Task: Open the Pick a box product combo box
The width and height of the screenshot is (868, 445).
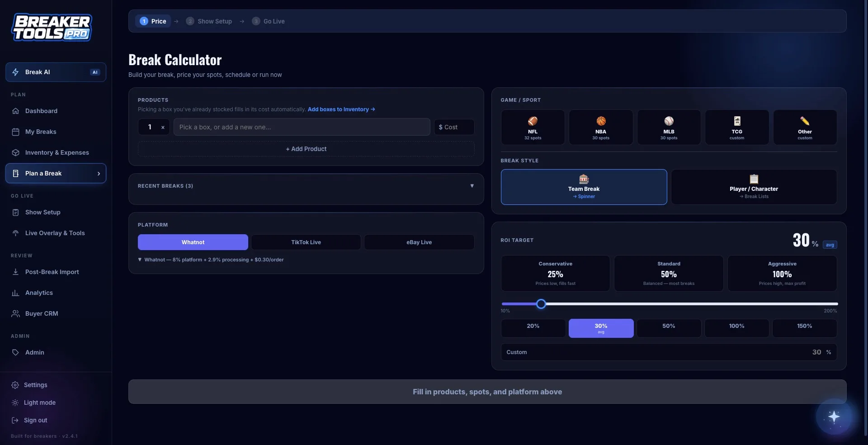Action: pyautogui.click(x=302, y=127)
